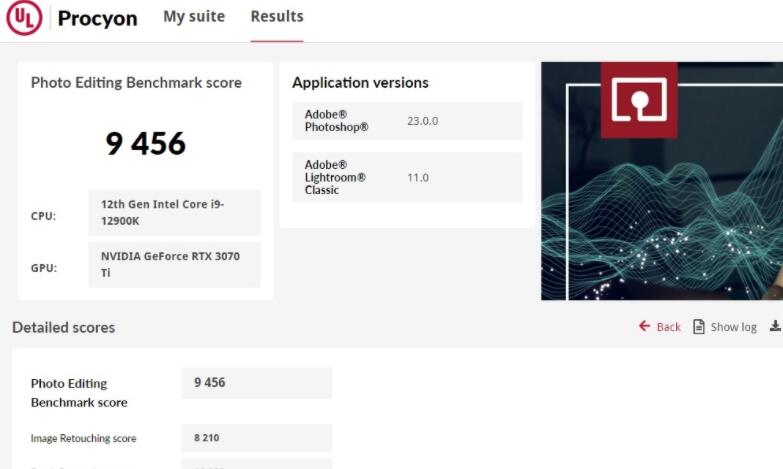783x469 pixels.
Task: Switch to the Results tab
Action: pos(277,17)
